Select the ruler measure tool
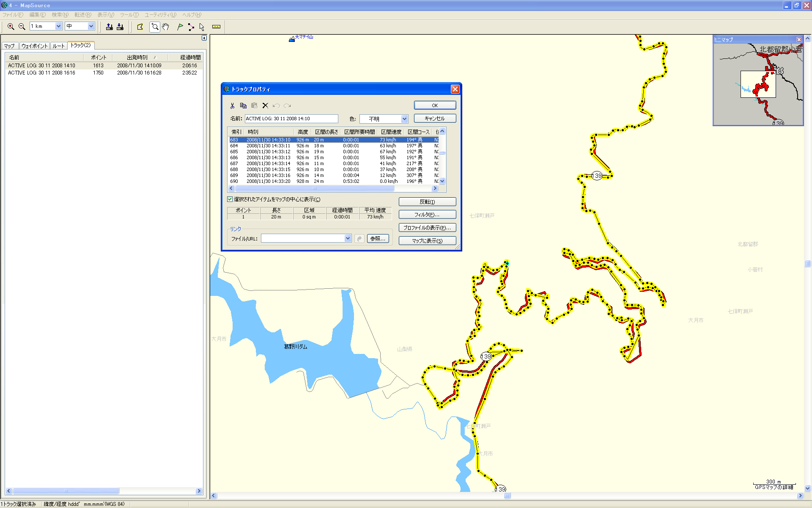 216,27
